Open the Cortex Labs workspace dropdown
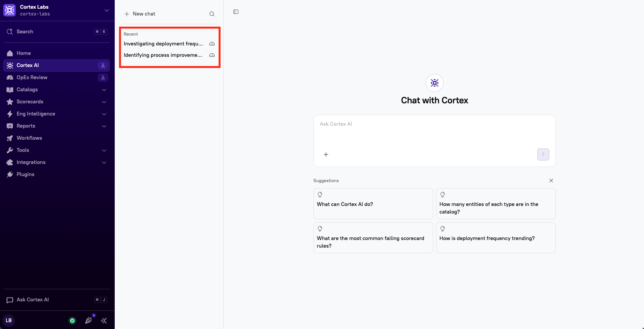Screen dimensions: 644x329 pyautogui.click(x=107, y=10)
